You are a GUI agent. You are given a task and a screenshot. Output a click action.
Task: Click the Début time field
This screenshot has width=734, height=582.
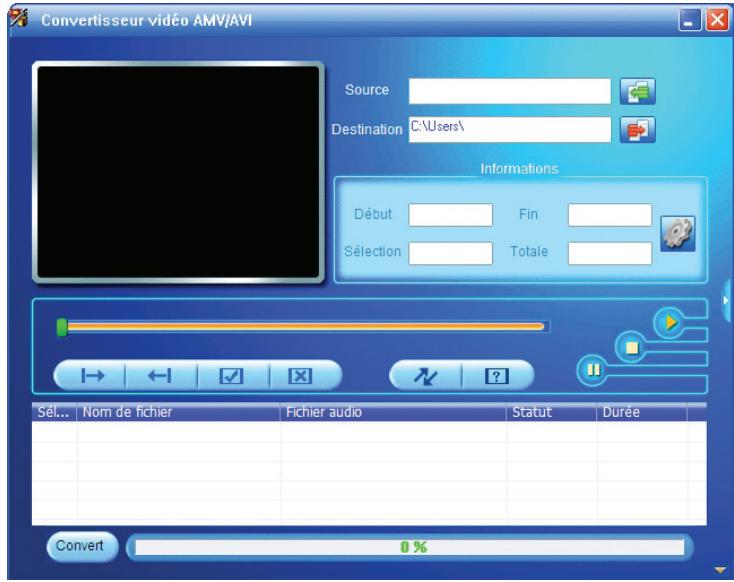point(450,215)
